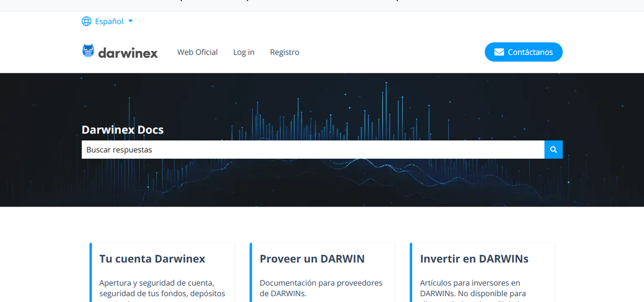
Task: Open the Web Oficial link
Action: [x=197, y=52]
